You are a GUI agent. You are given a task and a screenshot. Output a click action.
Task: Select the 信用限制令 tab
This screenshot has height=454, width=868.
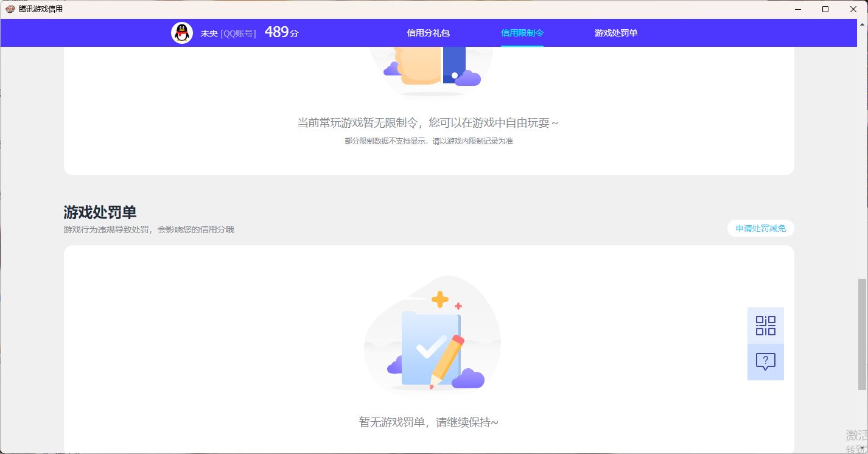coord(522,33)
